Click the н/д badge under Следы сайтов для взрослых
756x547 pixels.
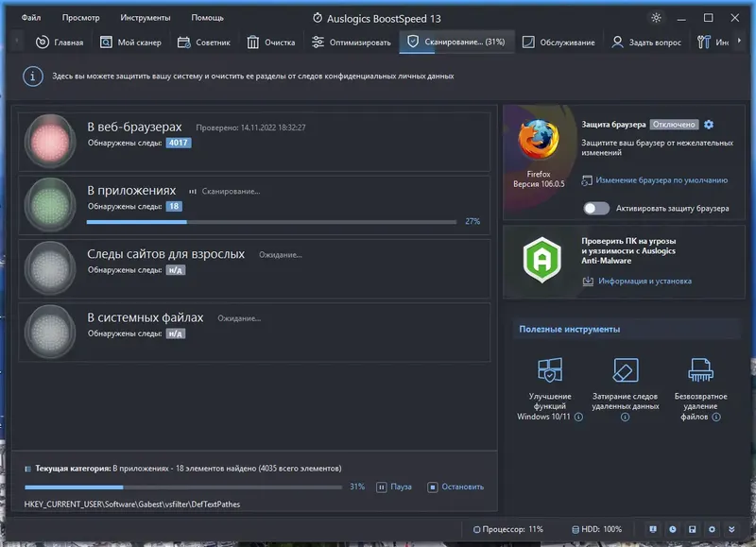coord(176,270)
